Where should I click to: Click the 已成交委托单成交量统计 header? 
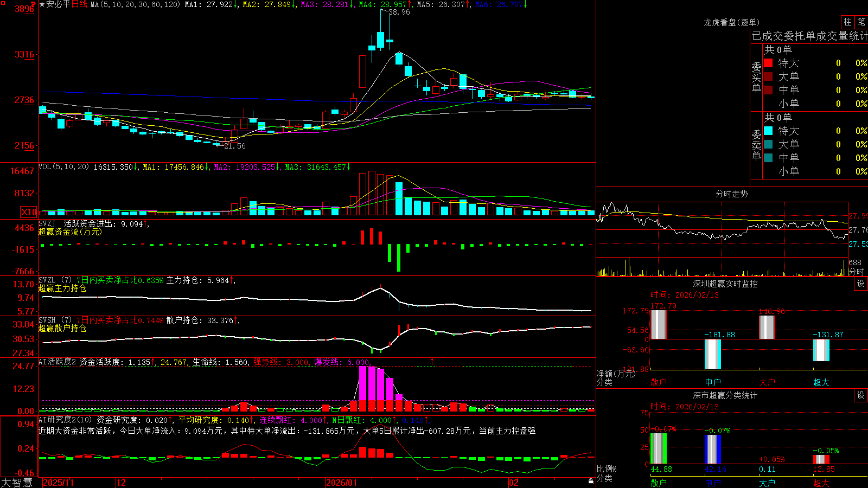[x=809, y=36]
